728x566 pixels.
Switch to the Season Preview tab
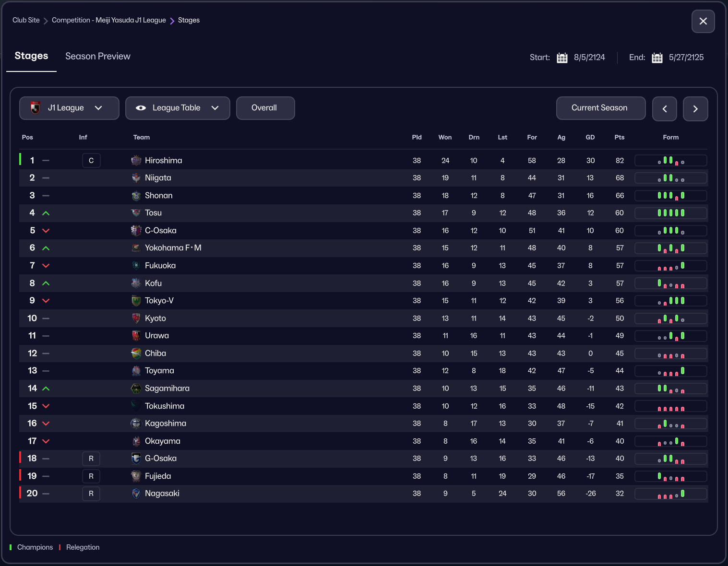pyautogui.click(x=98, y=56)
